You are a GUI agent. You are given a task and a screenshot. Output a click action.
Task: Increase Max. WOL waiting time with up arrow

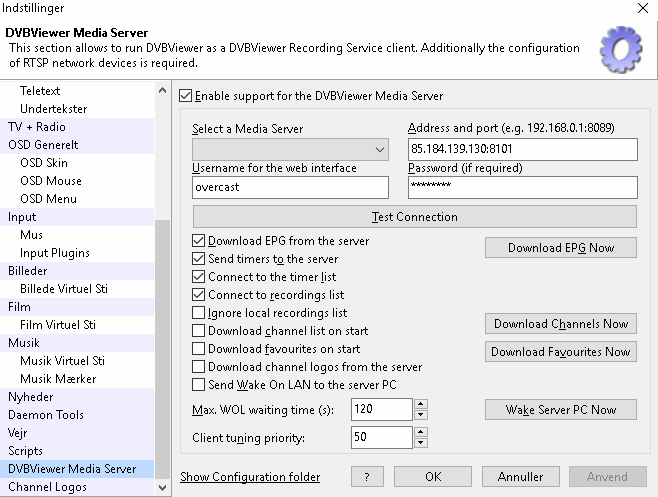421,404
